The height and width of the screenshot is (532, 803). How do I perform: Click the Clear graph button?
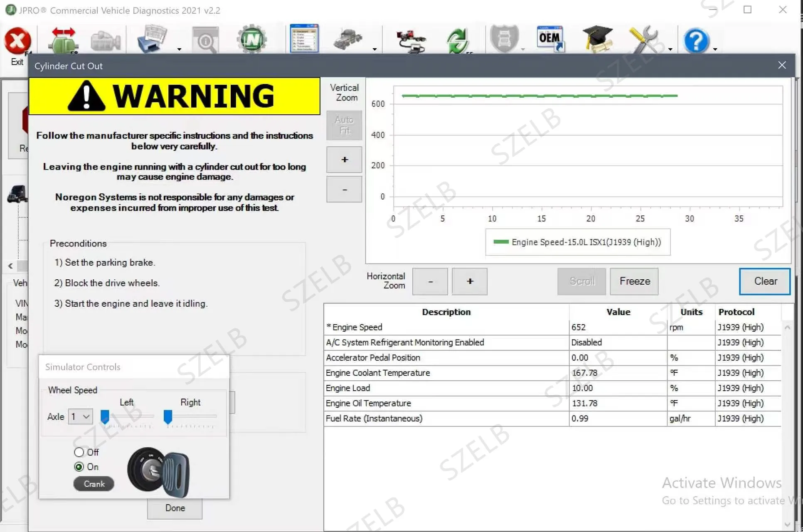pos(765,281)
